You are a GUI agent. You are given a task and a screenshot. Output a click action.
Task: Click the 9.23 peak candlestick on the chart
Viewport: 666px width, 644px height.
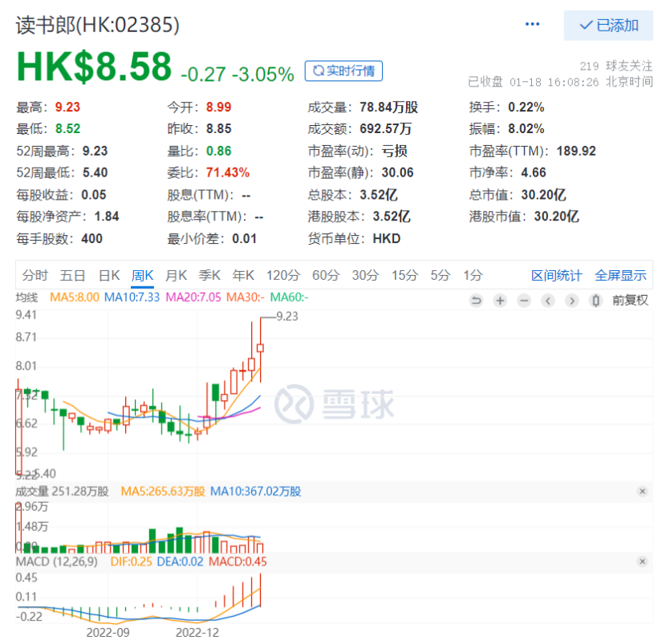point(261,348)
